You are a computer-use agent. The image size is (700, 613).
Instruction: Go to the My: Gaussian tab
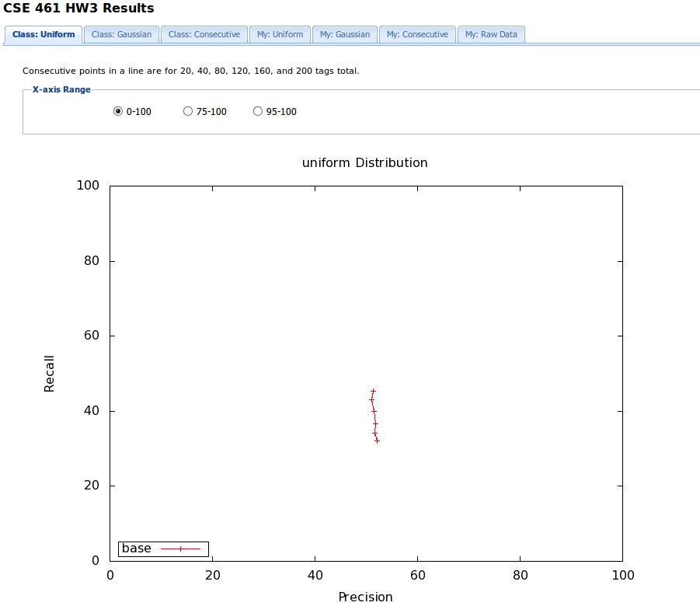tap(345, 34)
